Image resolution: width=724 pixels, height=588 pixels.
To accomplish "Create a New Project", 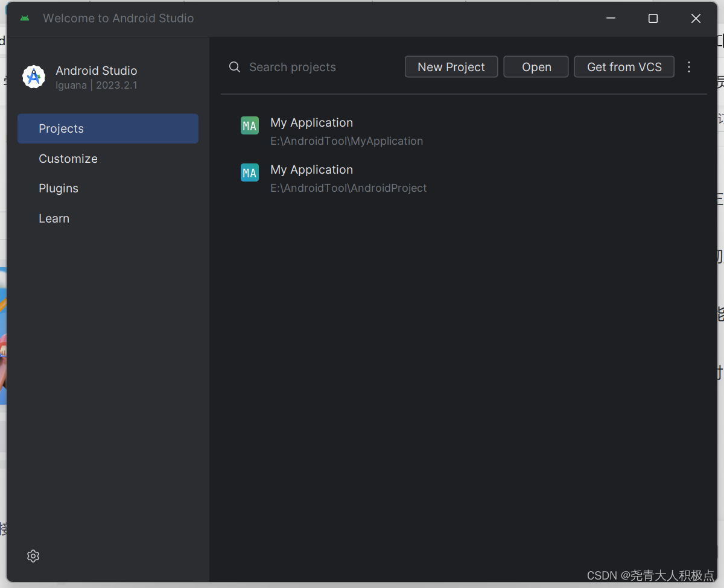I will pos(451,67).
